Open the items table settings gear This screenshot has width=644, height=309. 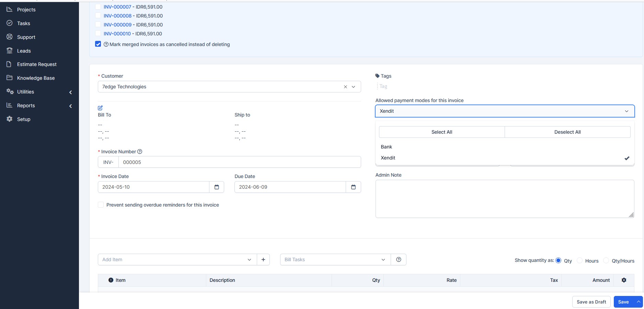click(x=624, y=280)
